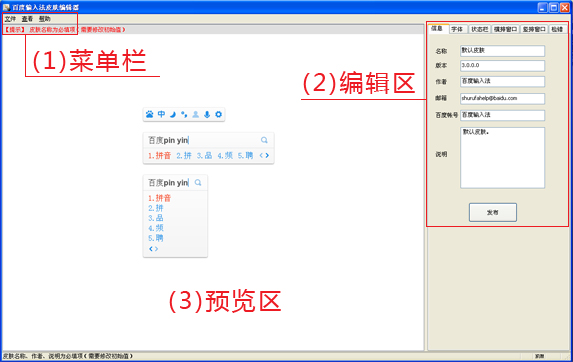This screenshot has height=362, width=573.
Task: Switch to the 横排窗口 tab
Action: tap(505, 29)
